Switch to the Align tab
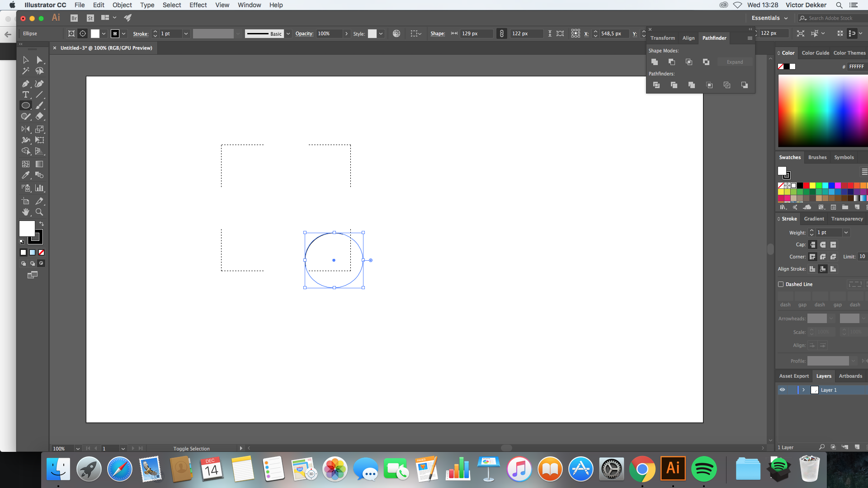 tap(689, 38)
